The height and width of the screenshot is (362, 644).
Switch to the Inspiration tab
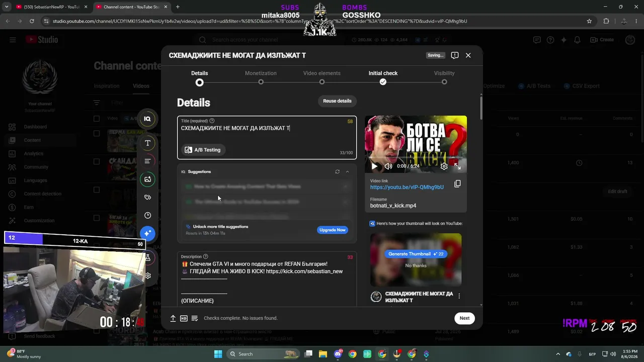[106, 86]
